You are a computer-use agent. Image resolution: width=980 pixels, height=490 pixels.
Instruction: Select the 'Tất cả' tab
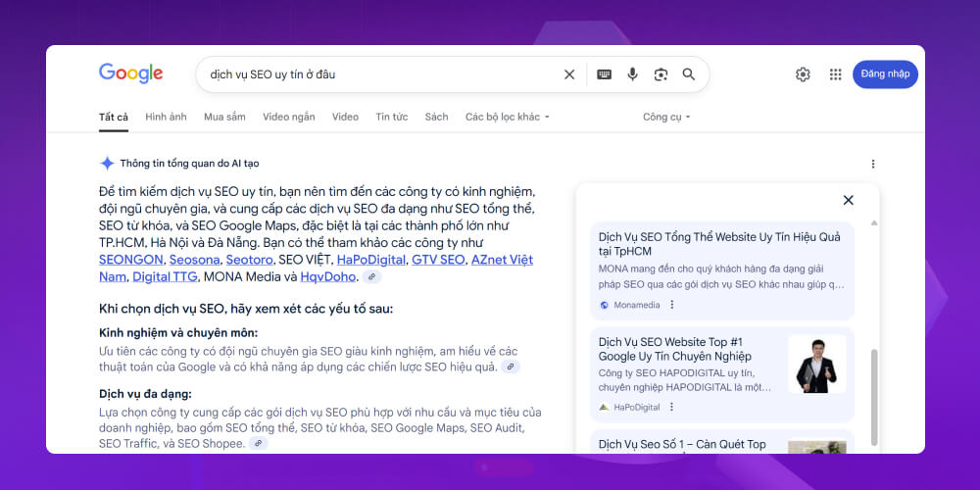[114, 117]
